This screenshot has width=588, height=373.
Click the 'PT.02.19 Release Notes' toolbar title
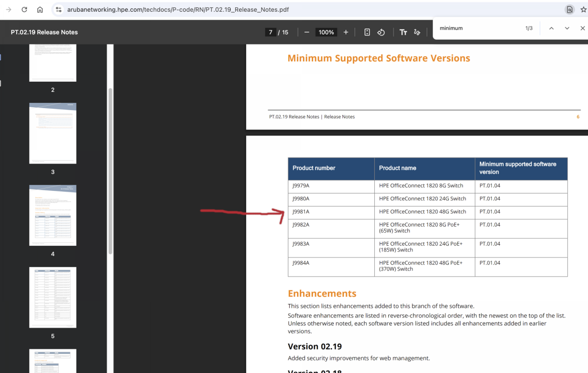[x=44, y=32]
